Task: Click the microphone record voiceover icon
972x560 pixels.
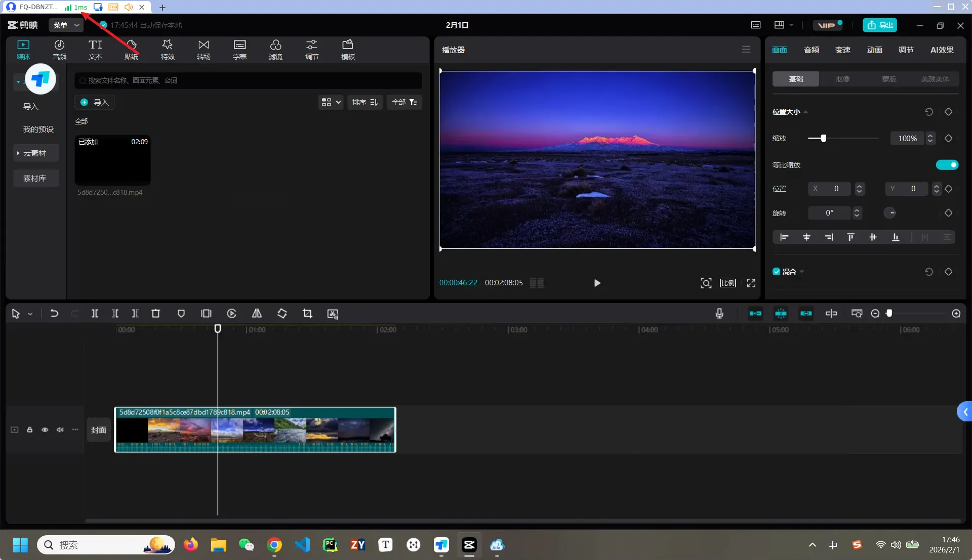Action: (x=719, y=314)
